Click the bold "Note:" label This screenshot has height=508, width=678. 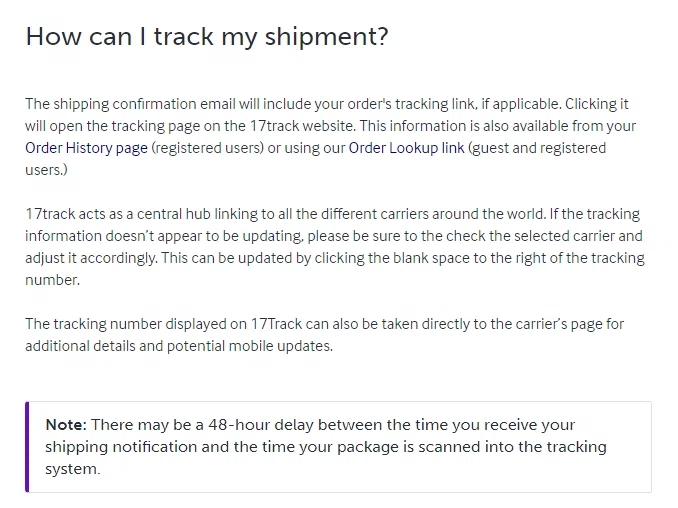tap(66, 425)
